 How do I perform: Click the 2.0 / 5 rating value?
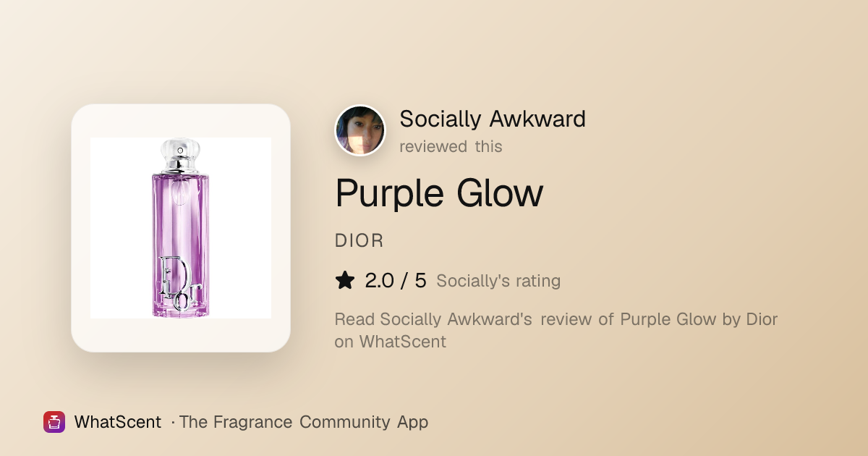click(x=396, y=280)
